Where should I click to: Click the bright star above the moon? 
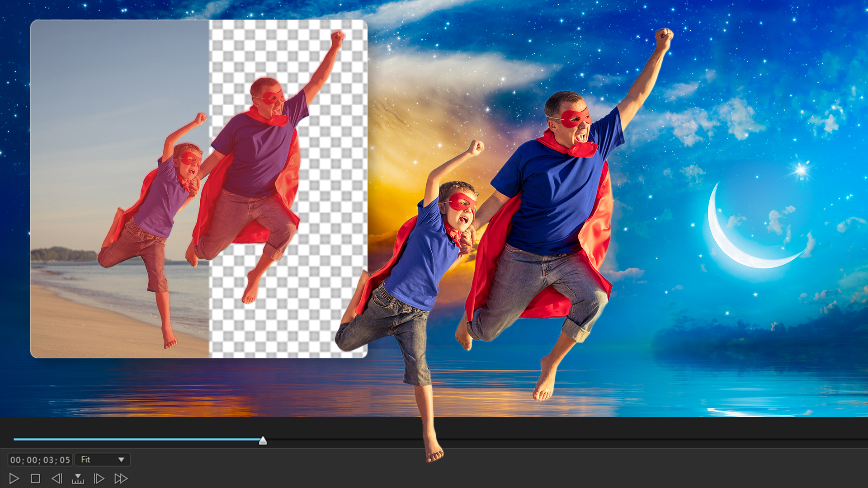click(x=801, y=170)
